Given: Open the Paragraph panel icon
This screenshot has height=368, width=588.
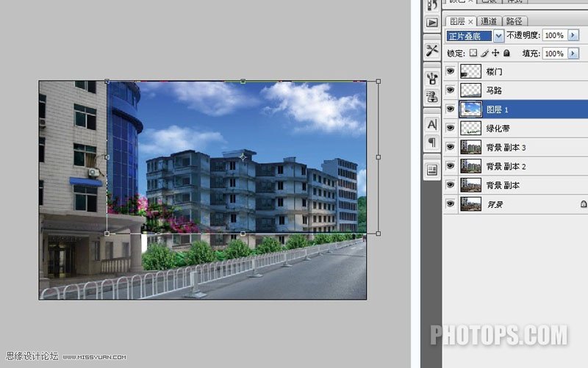Looking at the screenshot, I should pos(432,142).
